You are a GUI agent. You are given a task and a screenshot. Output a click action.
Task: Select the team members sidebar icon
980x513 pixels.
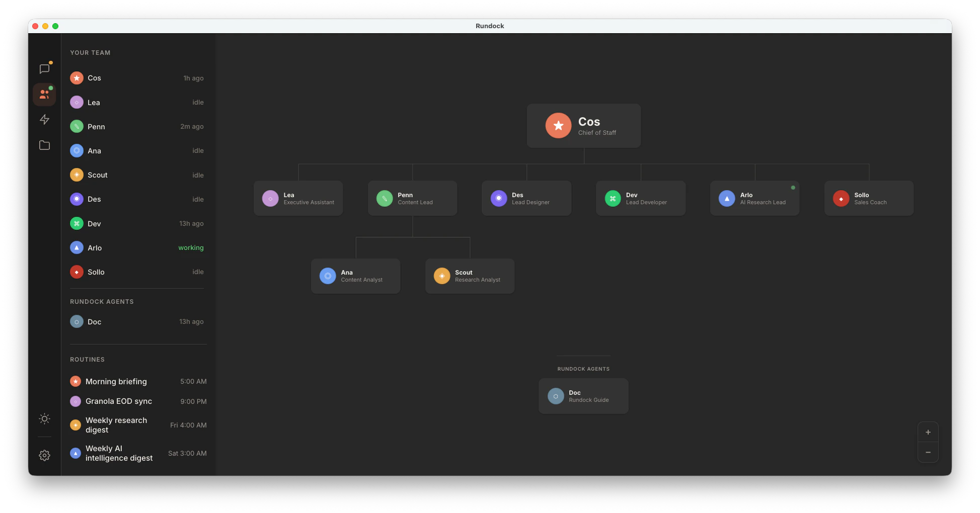44,94
